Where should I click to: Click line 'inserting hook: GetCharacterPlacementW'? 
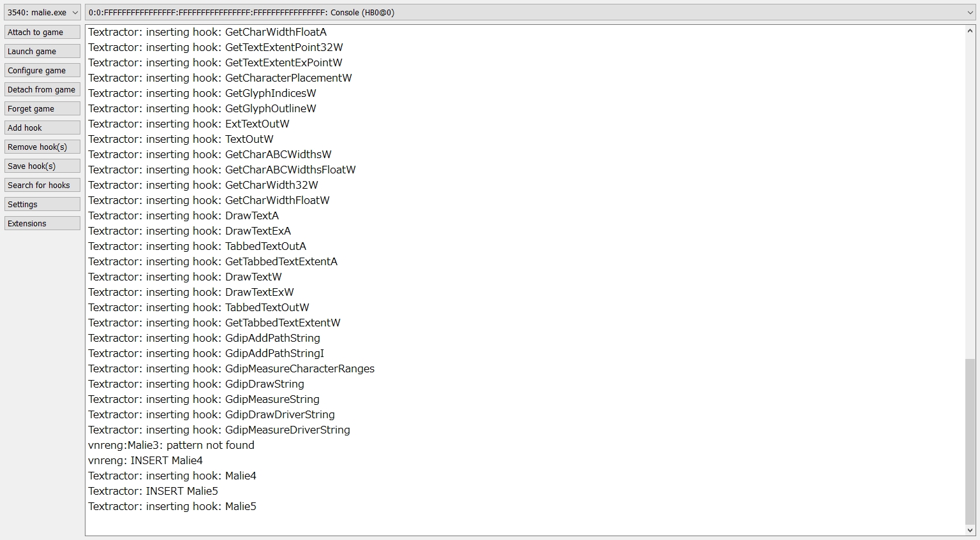pos(220,78)
